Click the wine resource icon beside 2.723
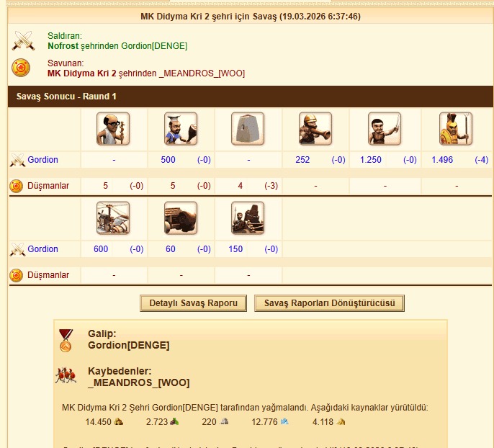Viewport: 494px width, 448px height. point(174,421)
